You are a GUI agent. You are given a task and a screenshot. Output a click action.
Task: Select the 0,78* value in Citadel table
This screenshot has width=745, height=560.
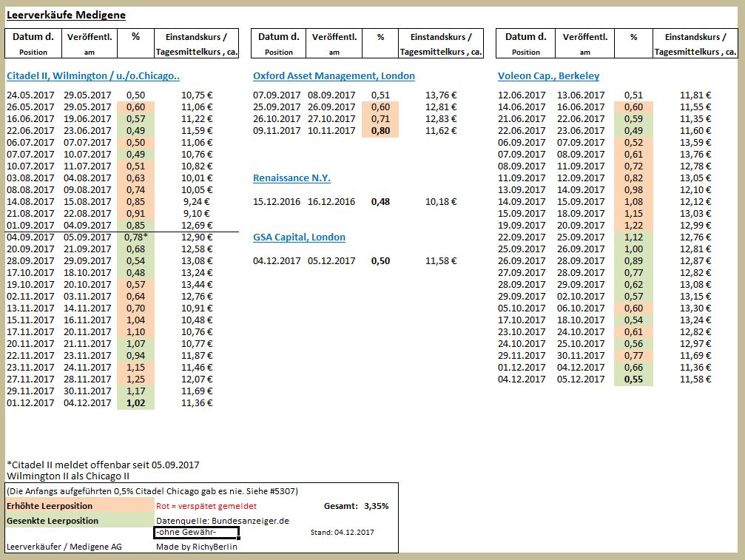coord(135,237)
